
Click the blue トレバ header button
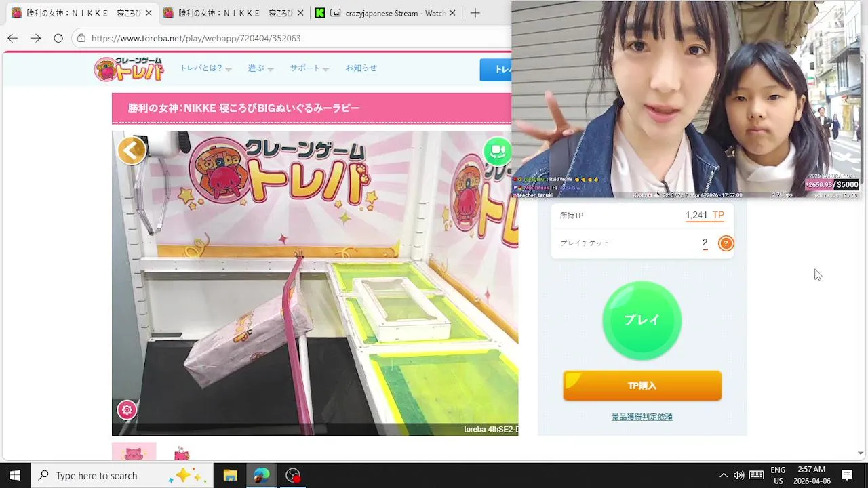(x=496, y=70)
